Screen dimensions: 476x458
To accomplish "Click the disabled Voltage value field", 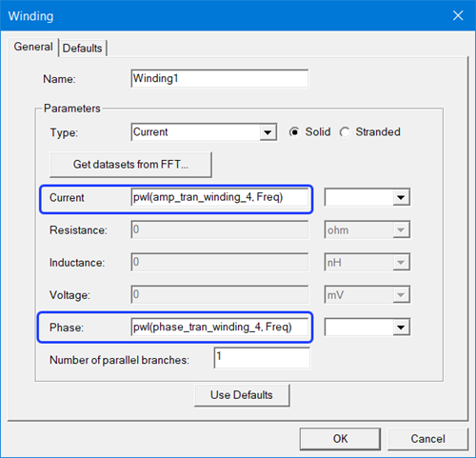I will point(219,294).
